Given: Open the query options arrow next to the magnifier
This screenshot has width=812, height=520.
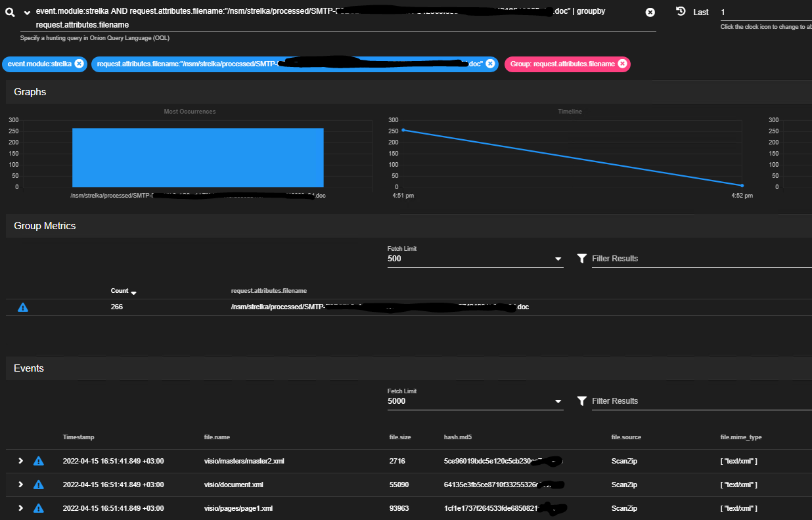Looking at the screenshot, I should 26,11.
